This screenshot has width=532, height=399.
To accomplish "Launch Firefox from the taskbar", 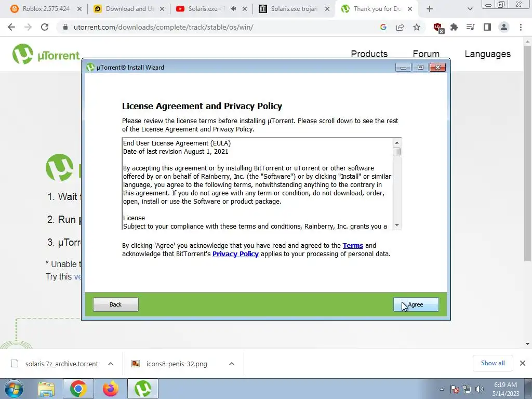I will (x=111, y=389).
